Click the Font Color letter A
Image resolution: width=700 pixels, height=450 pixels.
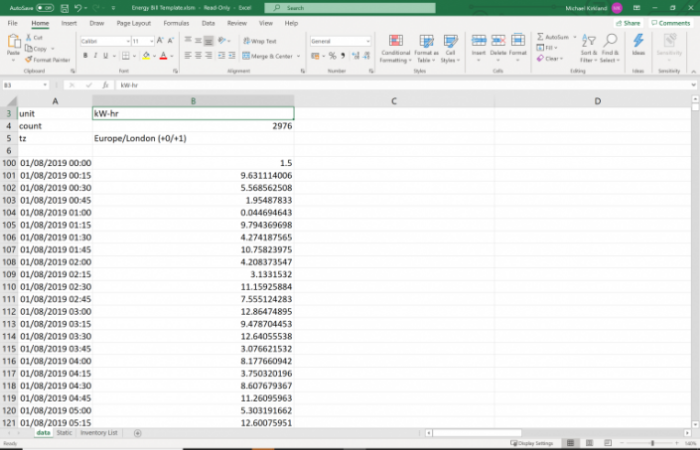pos(163,56)
